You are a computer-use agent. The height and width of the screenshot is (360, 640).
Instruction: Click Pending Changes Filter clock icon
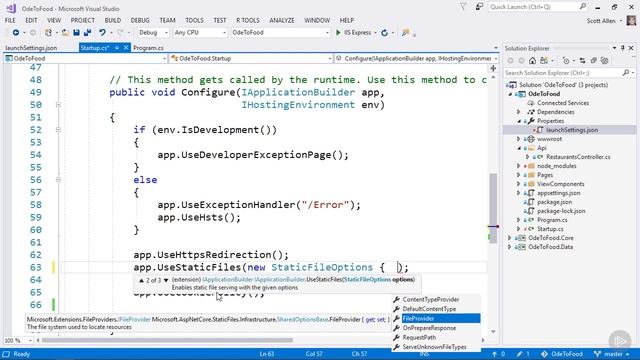click(x=566, y=60)
